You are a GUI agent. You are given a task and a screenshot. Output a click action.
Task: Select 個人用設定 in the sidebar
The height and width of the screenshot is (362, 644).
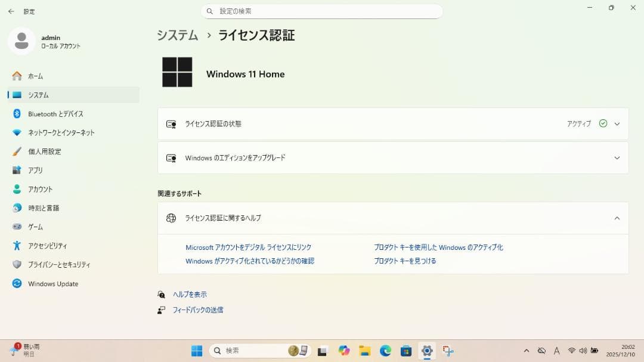tap(47, 151)
